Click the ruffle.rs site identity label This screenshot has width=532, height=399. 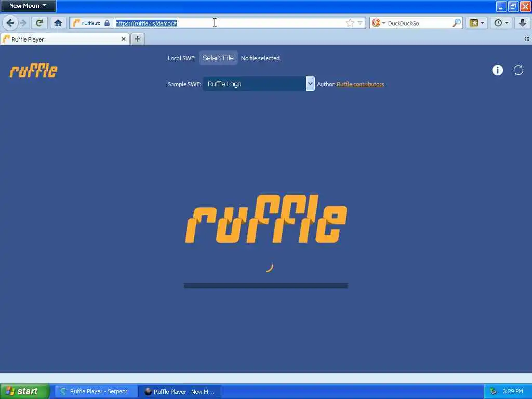pyautogui.click(x=91, y=23)
